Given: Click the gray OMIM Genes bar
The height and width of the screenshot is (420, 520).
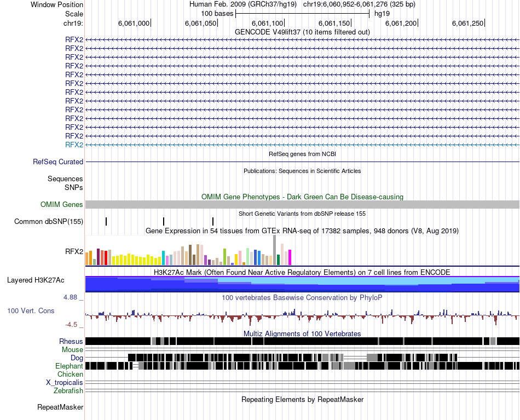Looking at the screenshot, I should coord(302,204).
